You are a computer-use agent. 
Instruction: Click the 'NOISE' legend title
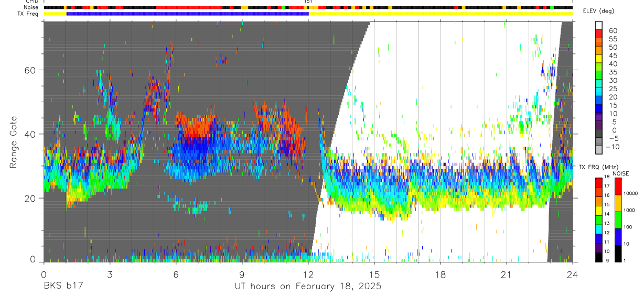pyautogui.click(x=621, y=173)
